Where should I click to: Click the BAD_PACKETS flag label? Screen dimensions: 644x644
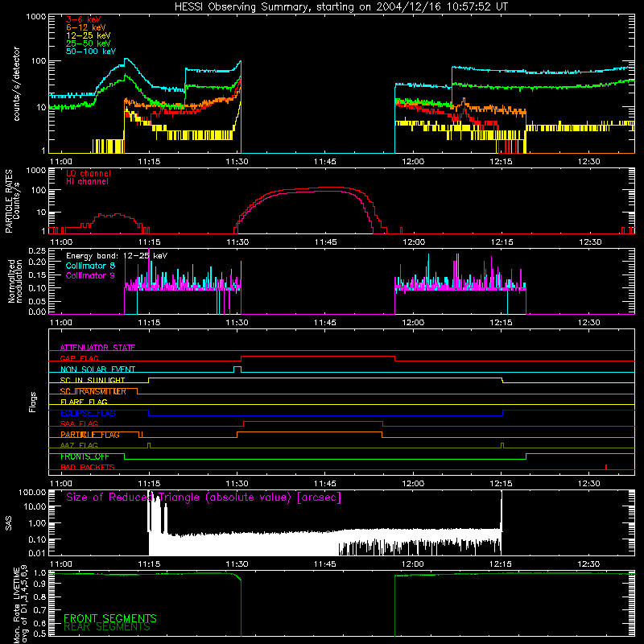(87, 468)
